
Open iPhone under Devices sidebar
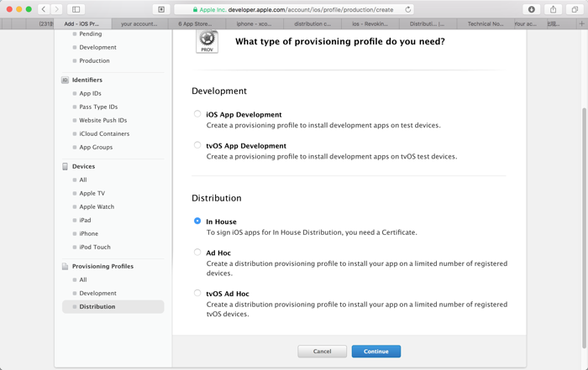click(88, 233)
